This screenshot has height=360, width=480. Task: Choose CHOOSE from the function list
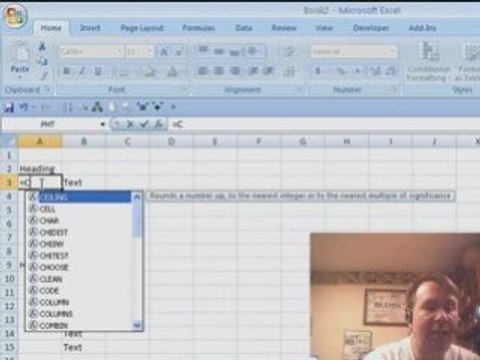click(x=80, y=267)
